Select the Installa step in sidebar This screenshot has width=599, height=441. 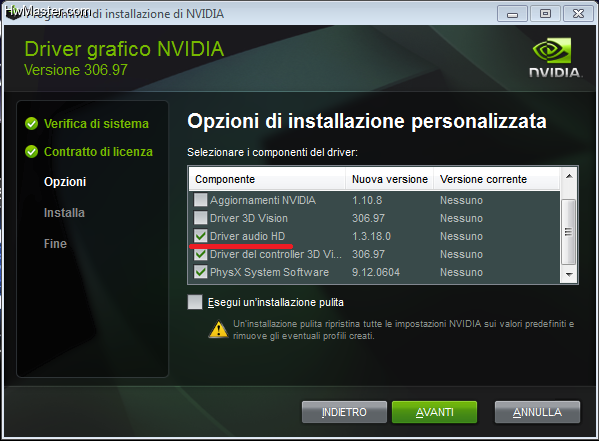(x=64, y=212)
